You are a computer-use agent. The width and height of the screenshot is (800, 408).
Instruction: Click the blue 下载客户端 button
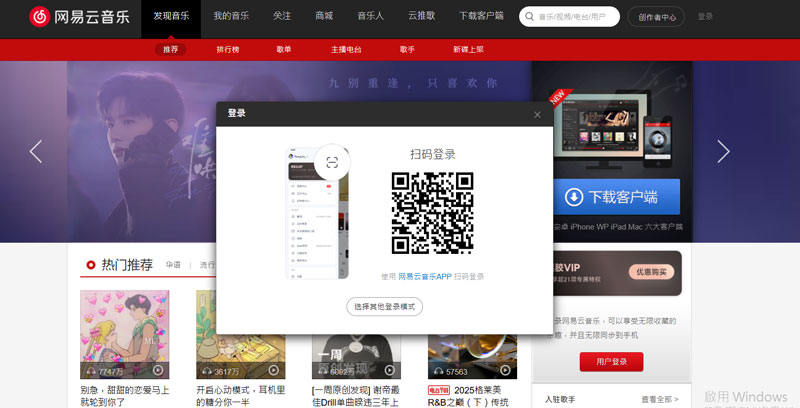(x=616, y=197)
